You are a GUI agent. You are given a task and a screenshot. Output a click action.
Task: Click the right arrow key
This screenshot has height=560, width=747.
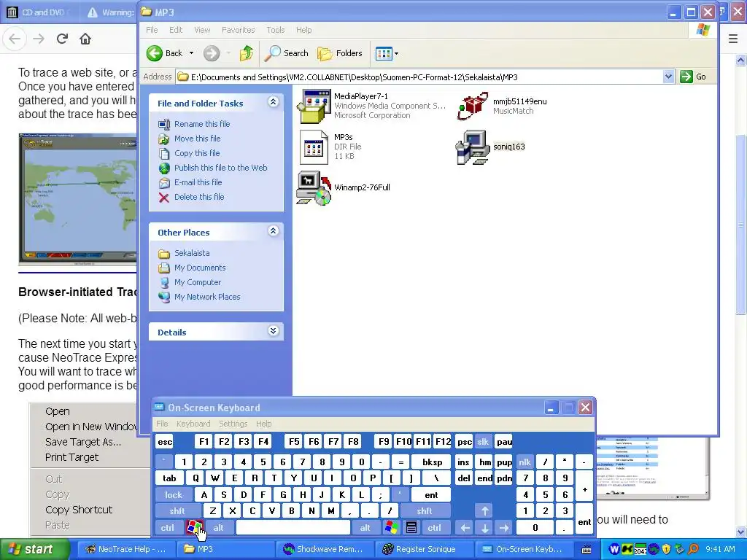tap(504, 528)
